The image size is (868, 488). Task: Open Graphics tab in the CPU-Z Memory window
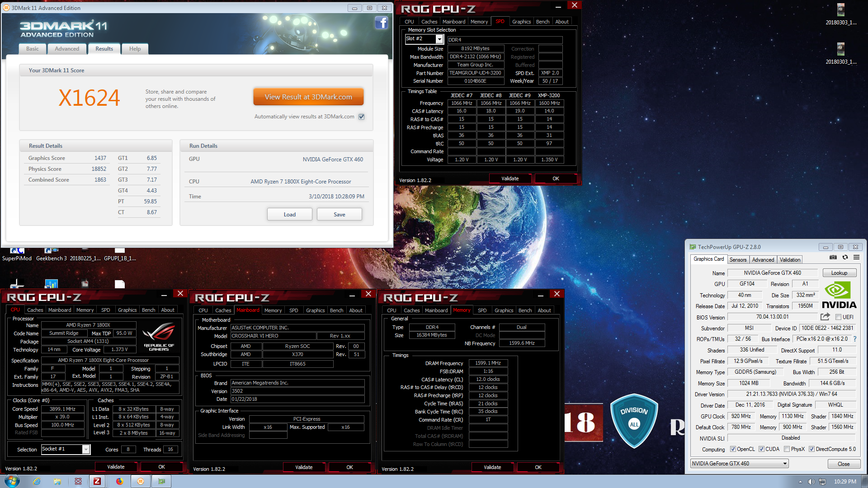tap(504, 310)
